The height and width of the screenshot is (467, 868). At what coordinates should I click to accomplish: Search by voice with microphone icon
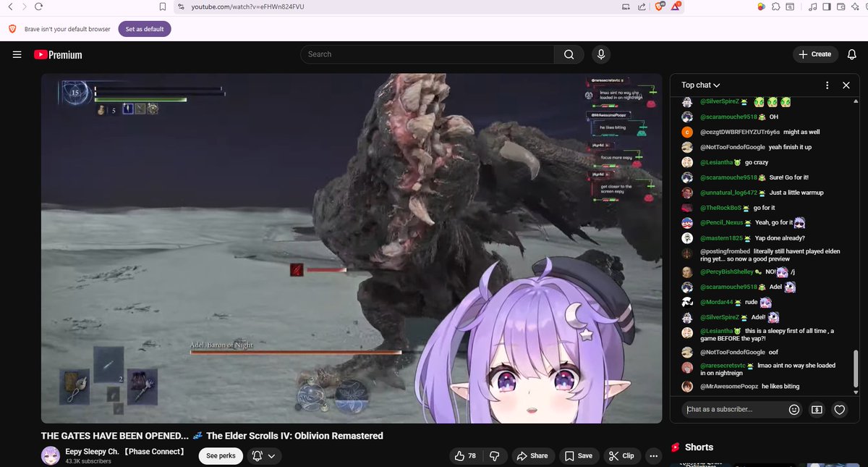[600, 54]
